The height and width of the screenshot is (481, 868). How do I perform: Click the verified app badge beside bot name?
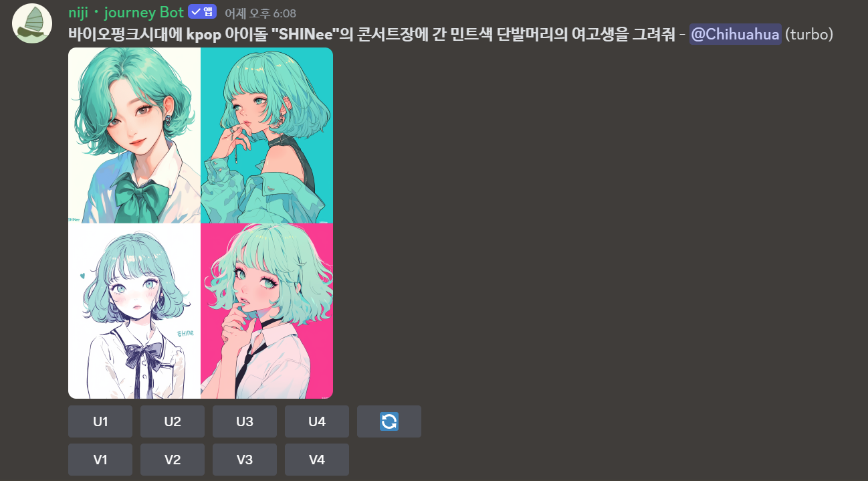point(202,12)
